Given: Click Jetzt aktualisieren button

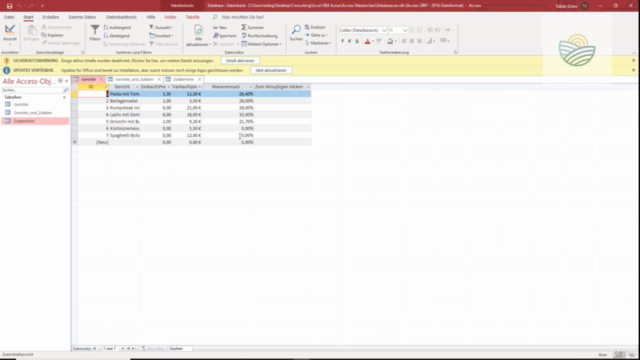Looking at the screenshot, I should coord(271,70).
